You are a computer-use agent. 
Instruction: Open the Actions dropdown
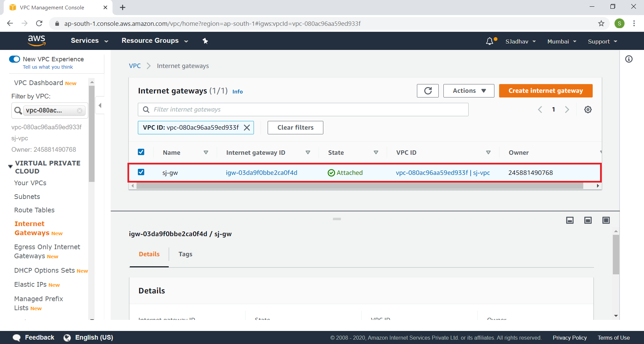tap(468, 90)
